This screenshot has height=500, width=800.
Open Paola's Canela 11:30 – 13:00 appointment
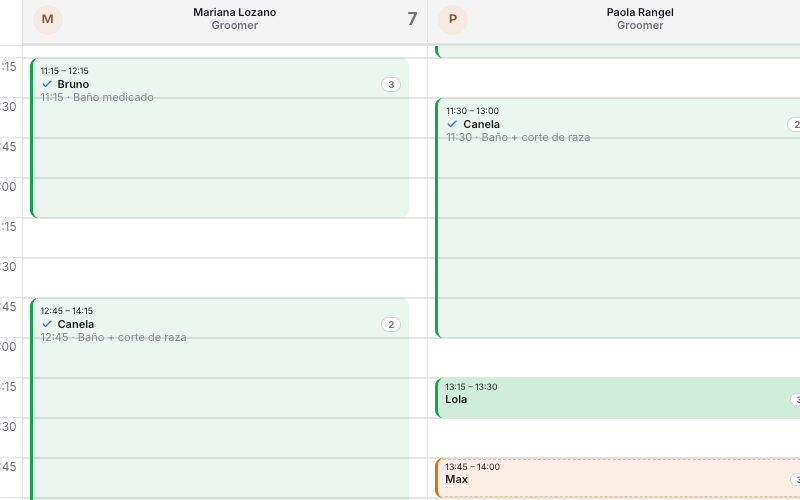tap(617, 218)
